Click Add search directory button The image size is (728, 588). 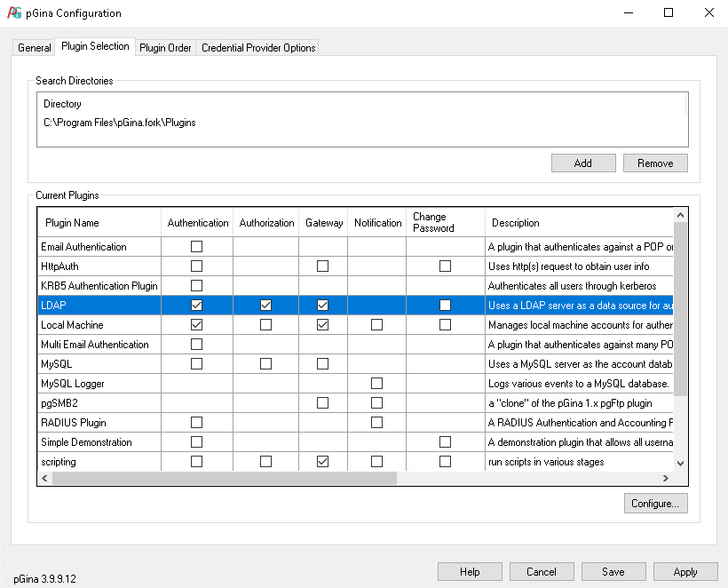click(583, 163)
